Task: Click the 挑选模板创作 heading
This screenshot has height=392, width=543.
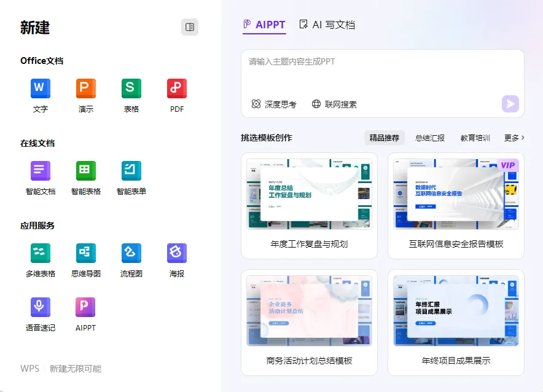Action: point(267,138)
